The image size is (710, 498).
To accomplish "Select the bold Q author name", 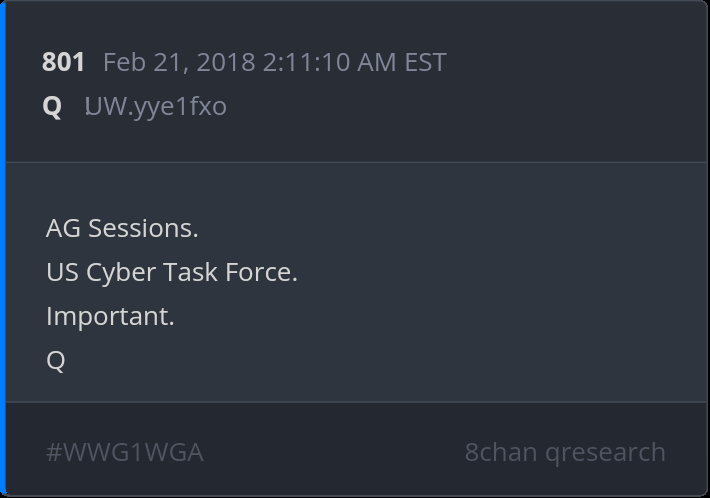I will tap(52, 106).
